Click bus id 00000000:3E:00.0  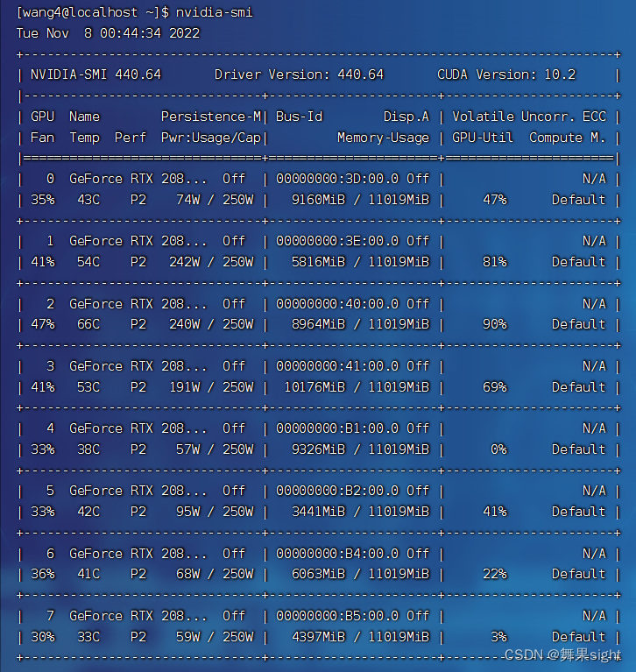(x=337, y=241)
